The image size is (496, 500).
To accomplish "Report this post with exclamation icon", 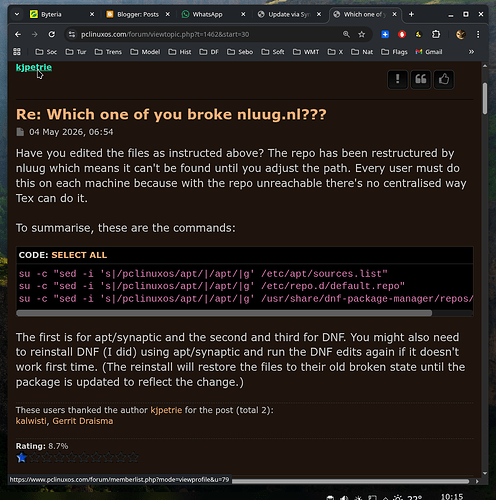I will point(397,80).
